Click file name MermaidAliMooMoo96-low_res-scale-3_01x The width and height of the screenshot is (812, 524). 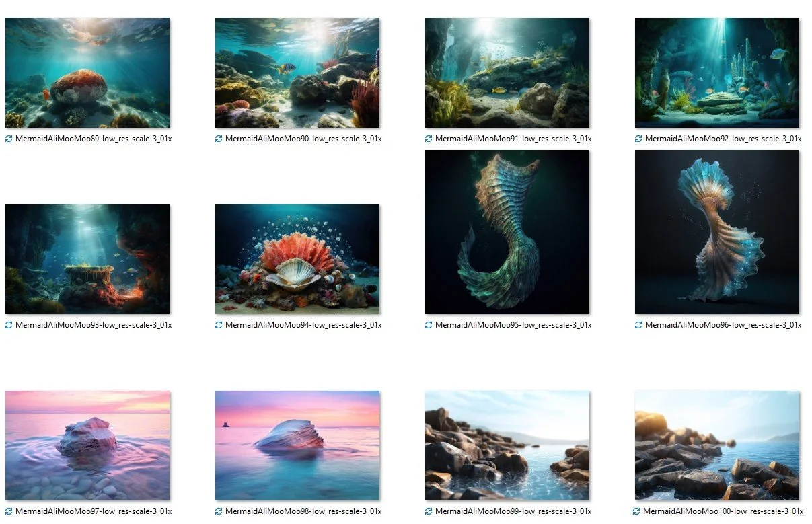coord(723,325)
